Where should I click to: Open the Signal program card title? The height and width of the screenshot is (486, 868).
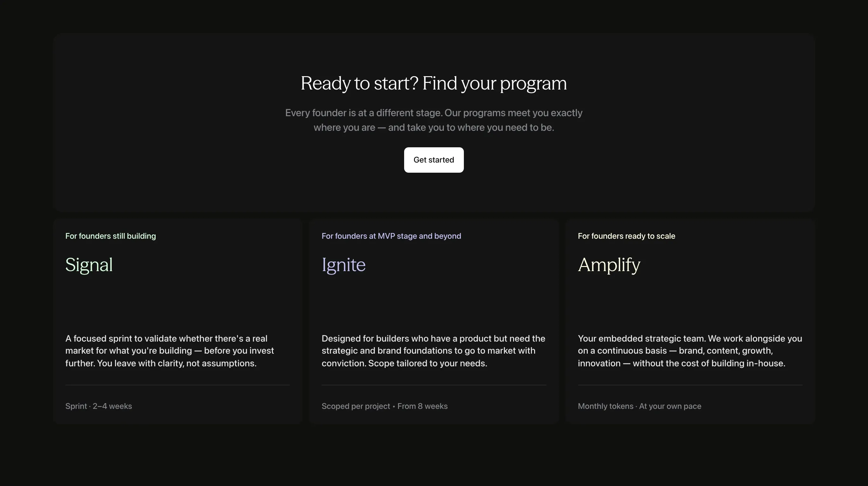point(89,265)
